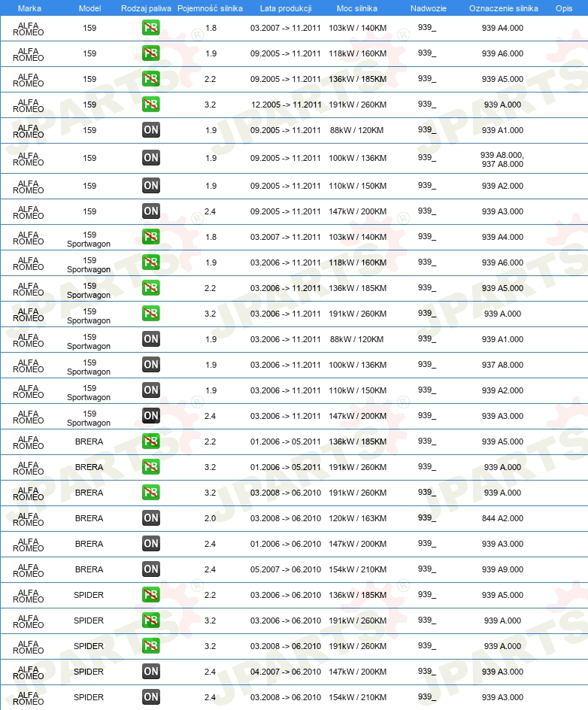Select engine code 939 A8.000, 937 A8.000
Screen dimensions: 588x710
(502, 159)
